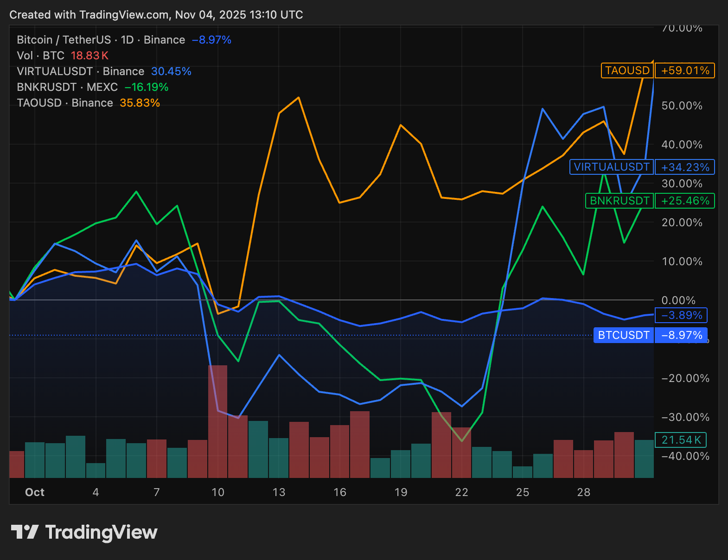This screenshot has height=560, width=728.
Task: Click the "Oct" label on the time axis
Action: [x=35, y=492]
